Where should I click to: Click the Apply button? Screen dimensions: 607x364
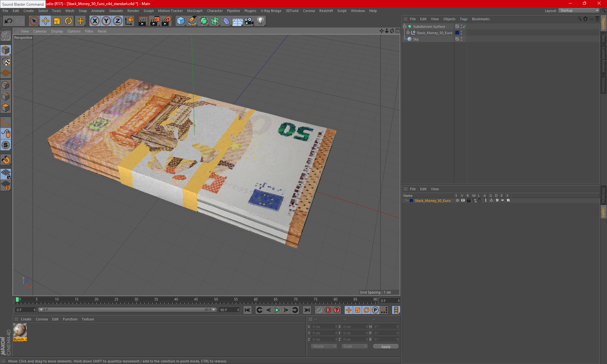[x=386, y=347]
